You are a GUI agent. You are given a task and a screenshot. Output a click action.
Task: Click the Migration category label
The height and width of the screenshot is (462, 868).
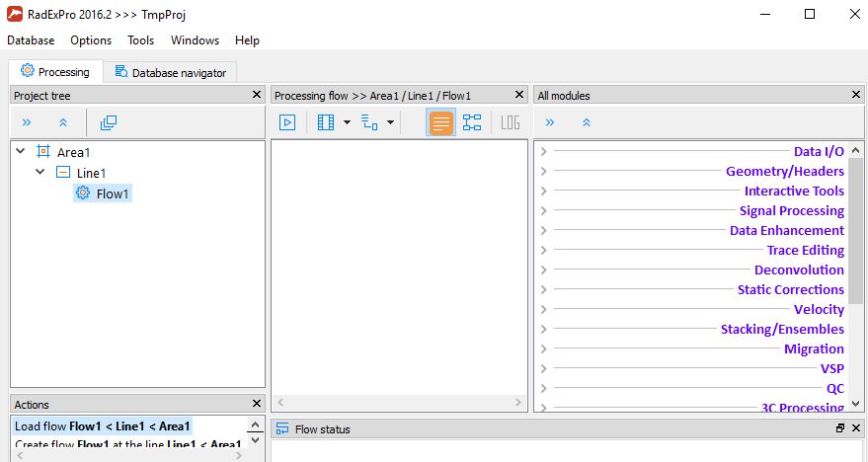coord(814,349)
